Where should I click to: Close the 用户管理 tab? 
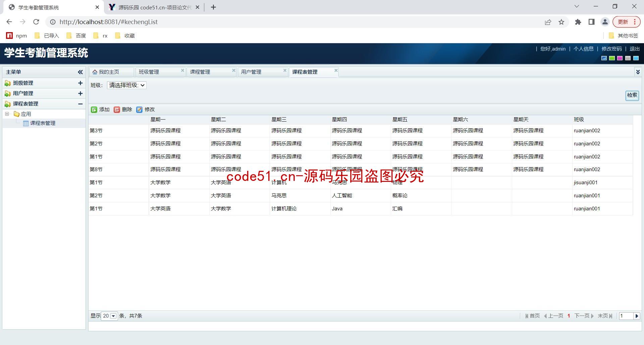tap(285, 70)
